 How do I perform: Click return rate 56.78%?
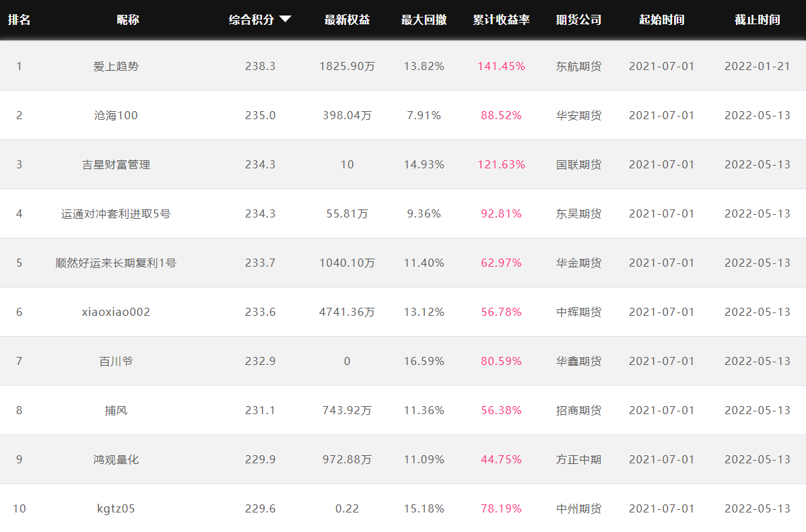click(x=501, y=312)
